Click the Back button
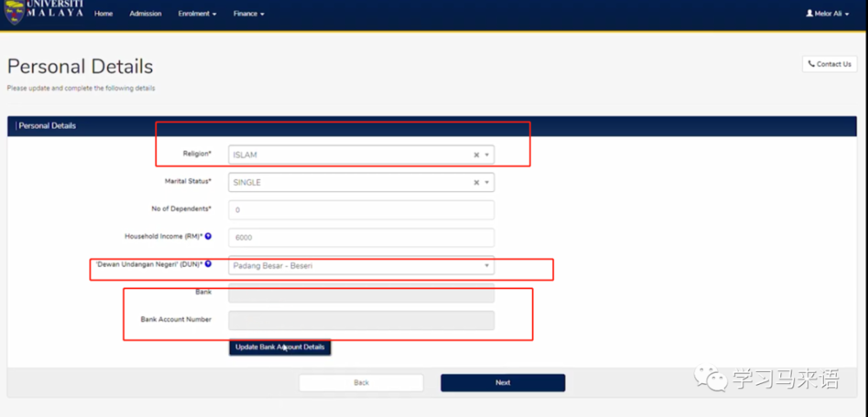 pos(361,383)
